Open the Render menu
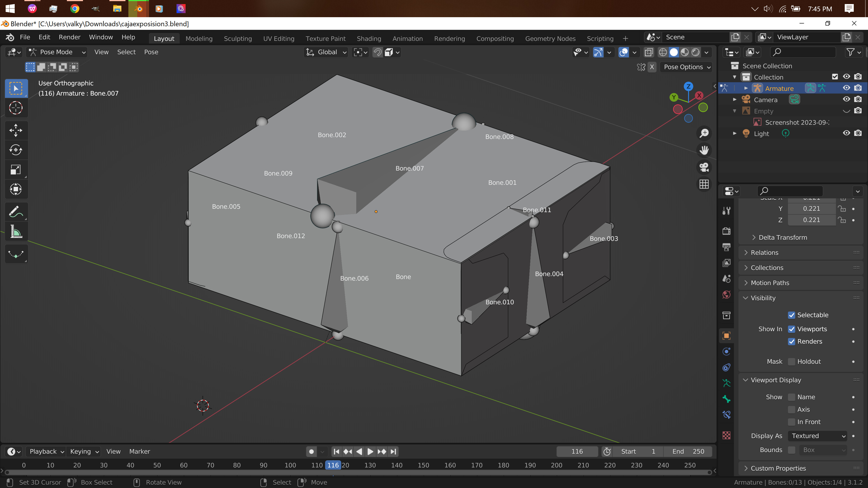Image resolution: width=868 pixels, height=488 pixels. [69, 37]
